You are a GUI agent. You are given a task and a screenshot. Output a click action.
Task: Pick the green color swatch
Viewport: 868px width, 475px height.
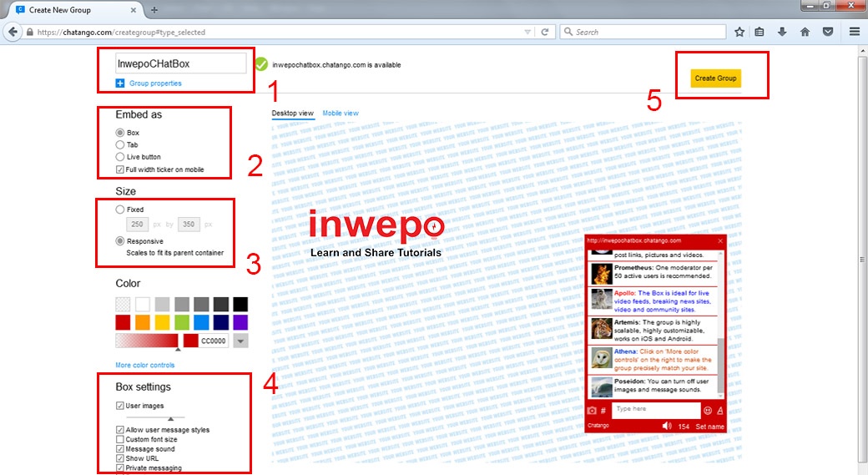tap(182, 322)
